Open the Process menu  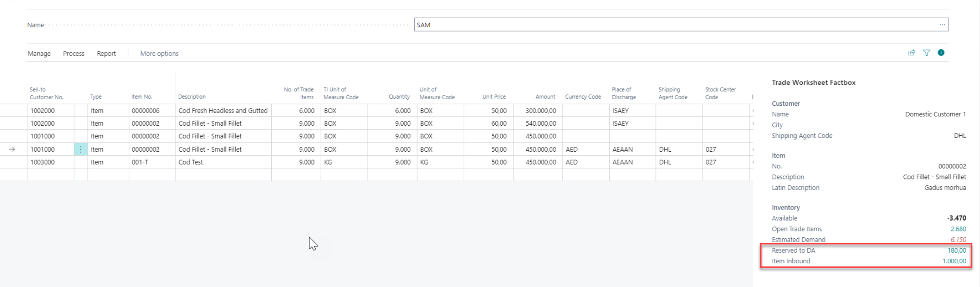74,54
